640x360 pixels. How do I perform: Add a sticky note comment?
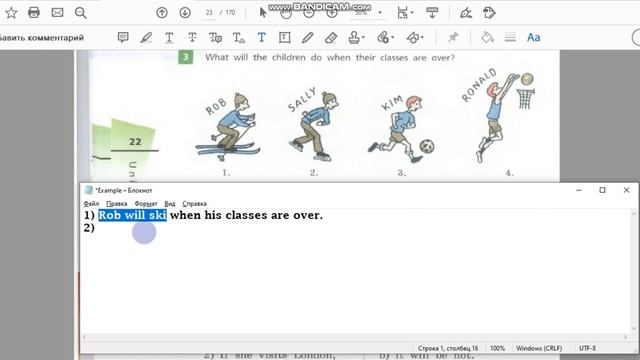123,38
